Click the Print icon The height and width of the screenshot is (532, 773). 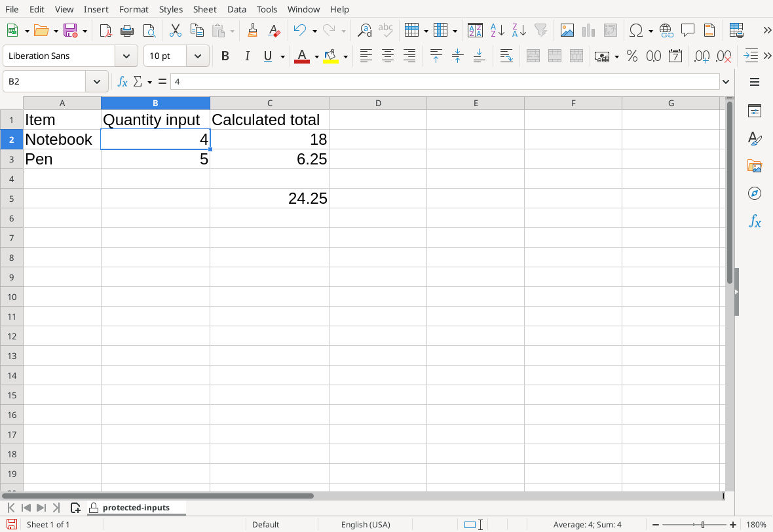point(127,31)
